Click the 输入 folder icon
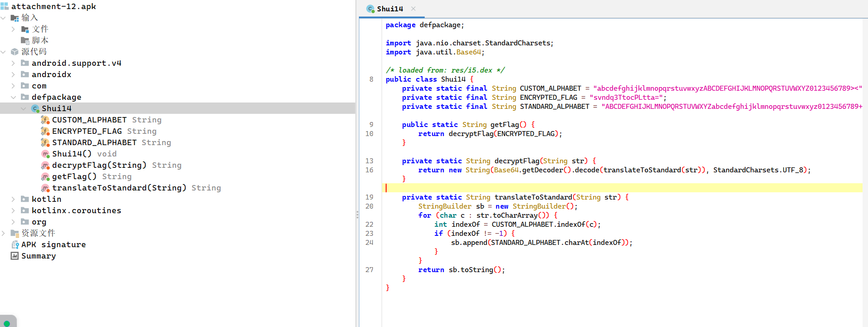868x327 pixels. (x=15, y=18)
